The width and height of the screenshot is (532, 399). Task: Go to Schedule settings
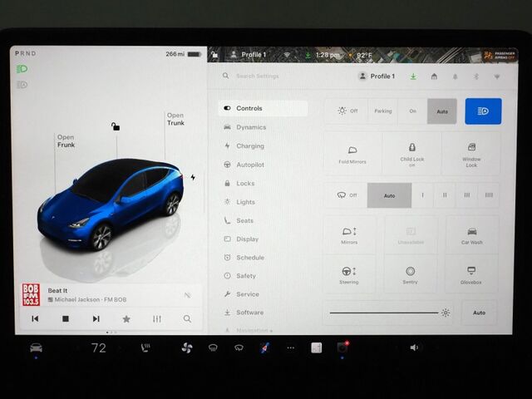pyautogui.click(x=244, y=258)
